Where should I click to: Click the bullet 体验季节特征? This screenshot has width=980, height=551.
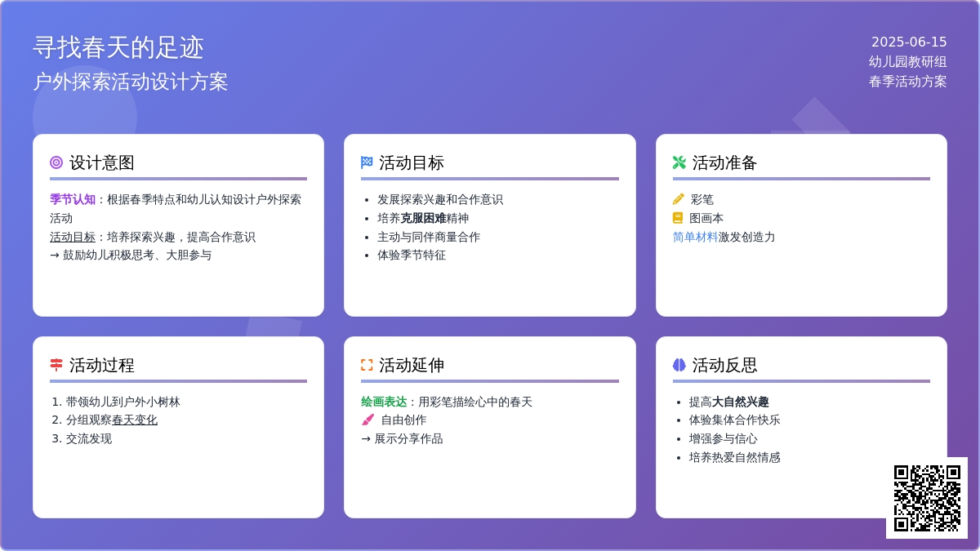pyautogui.click(x=412, y=255)
